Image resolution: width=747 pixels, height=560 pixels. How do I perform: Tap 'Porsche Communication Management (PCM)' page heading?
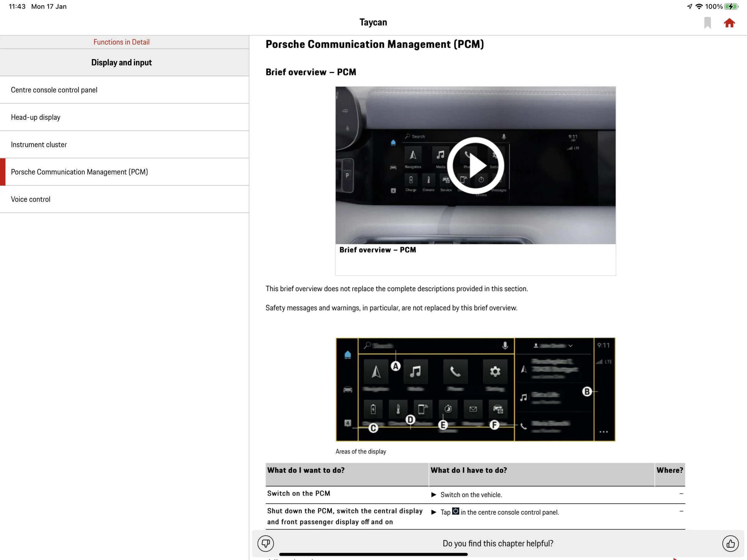[374, 44]
